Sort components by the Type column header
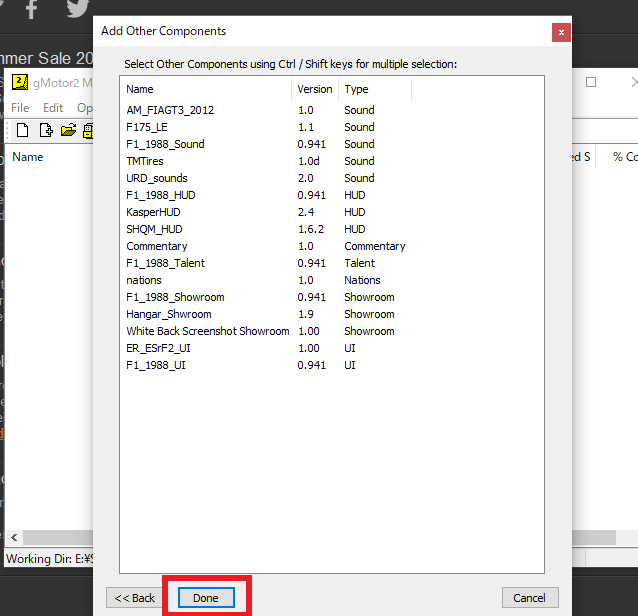 point(357,89)
